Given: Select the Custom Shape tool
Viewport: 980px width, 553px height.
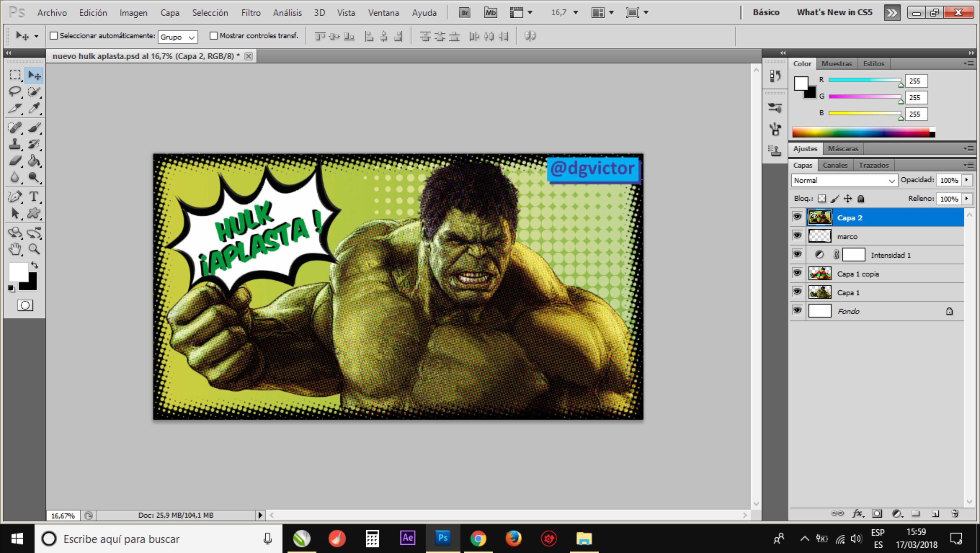Looking at the screenshot, I should click(x=34, y=213).
